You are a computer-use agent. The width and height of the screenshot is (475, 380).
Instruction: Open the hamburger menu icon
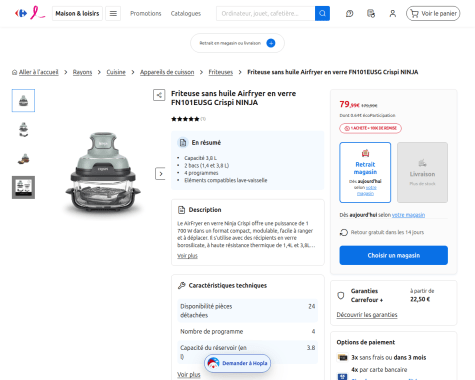click(x=113, y=13)
